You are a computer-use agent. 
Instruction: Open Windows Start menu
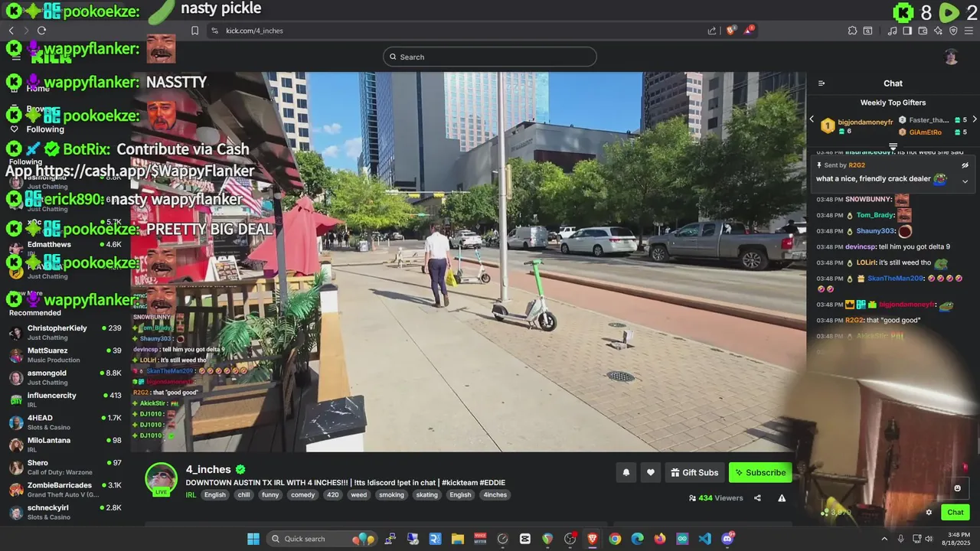click(253, 539)
